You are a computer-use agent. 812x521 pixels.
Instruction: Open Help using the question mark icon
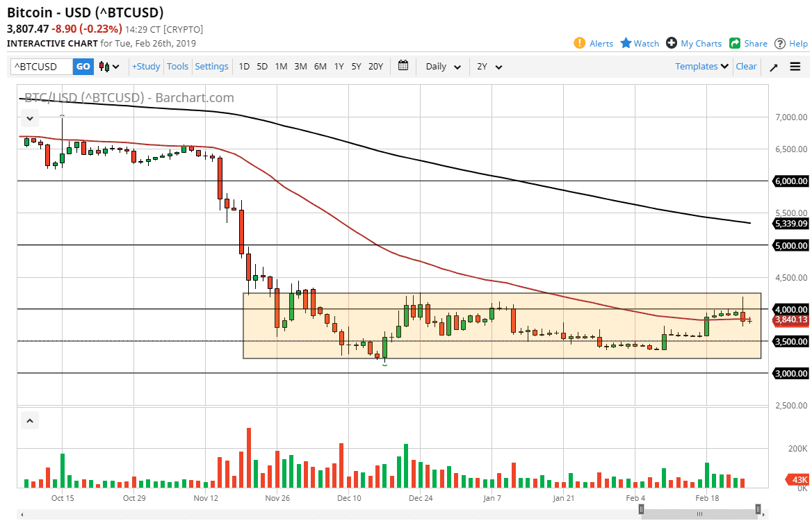(x=779, y=43)
